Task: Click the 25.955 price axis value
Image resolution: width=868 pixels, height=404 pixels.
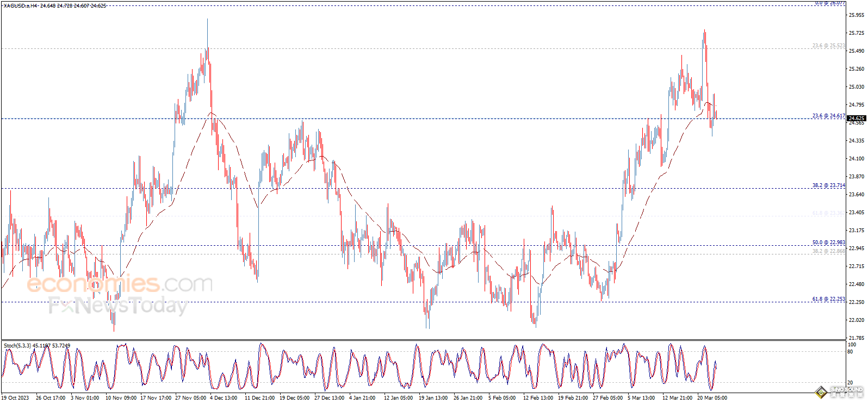Action: 856,15
